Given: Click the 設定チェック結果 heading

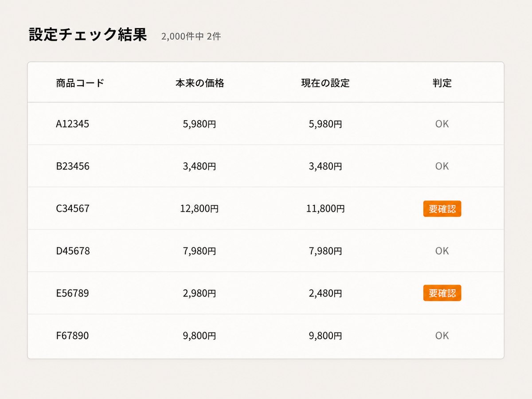Looking at the screenshot, I should [x=88, y=35].
